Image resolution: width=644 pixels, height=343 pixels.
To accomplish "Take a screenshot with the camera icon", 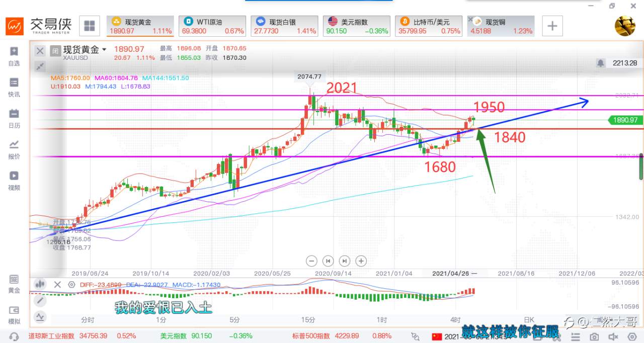I will [594, 336].
